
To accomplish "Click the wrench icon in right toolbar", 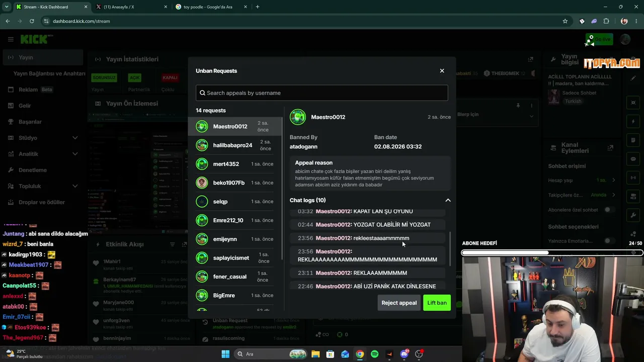I will (x=633, y=215).
